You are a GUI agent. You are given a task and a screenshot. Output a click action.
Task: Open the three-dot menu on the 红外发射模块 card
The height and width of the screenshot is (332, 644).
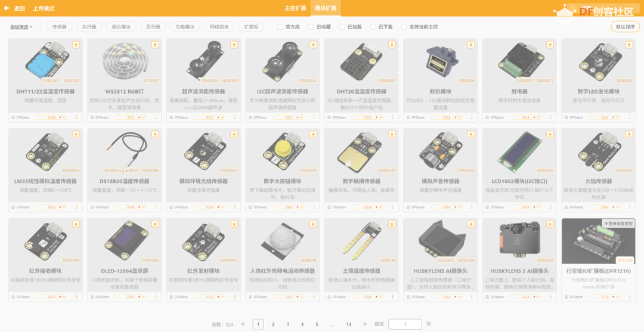(234, 297)
